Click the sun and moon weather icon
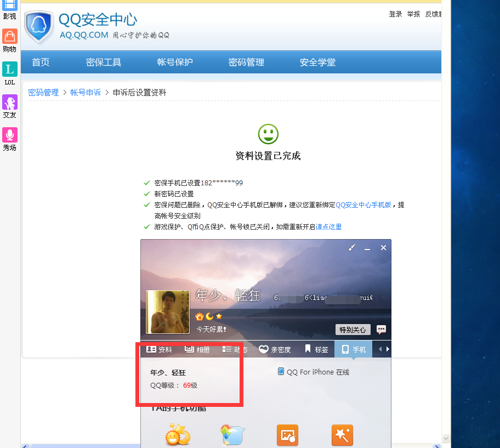 click(x=178, y=435)
